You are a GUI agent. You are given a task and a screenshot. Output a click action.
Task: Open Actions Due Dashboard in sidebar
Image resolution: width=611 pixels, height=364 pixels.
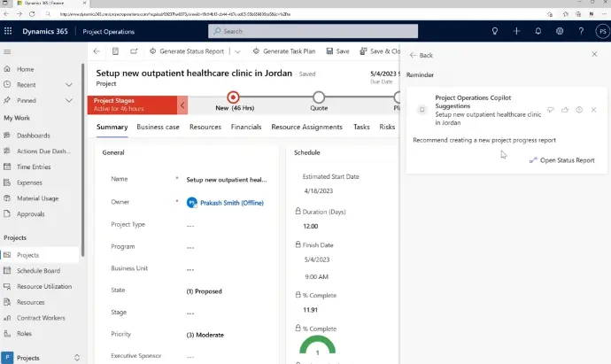(43, 151)
